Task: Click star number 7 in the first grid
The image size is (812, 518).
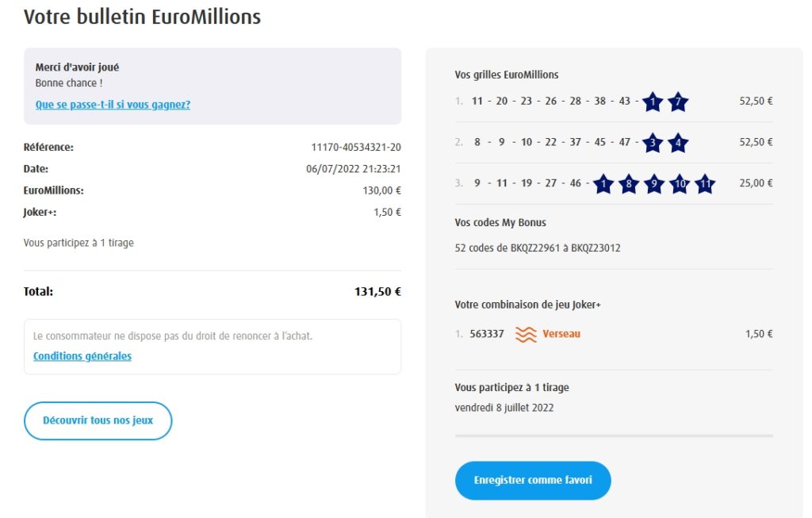Action: 678,102
